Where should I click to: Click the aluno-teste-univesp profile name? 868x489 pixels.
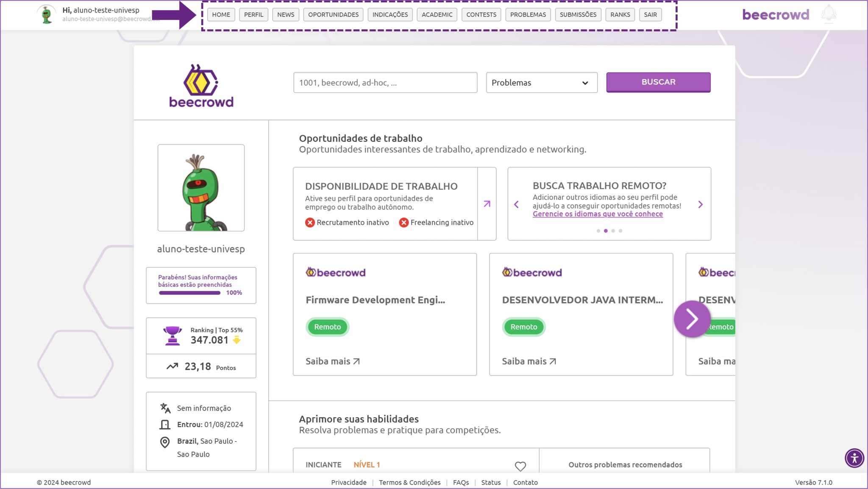point(201,249)
